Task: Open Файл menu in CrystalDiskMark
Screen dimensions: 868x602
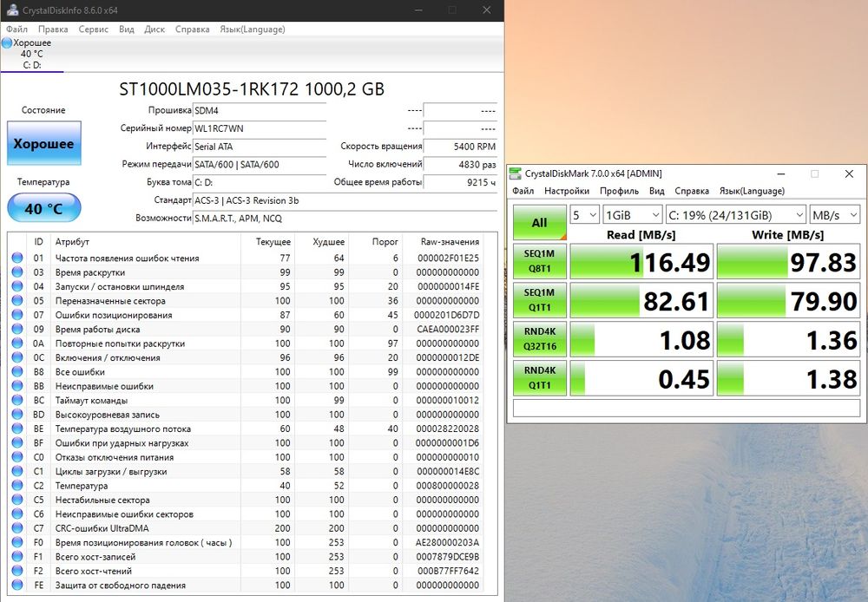Action: 523,191
